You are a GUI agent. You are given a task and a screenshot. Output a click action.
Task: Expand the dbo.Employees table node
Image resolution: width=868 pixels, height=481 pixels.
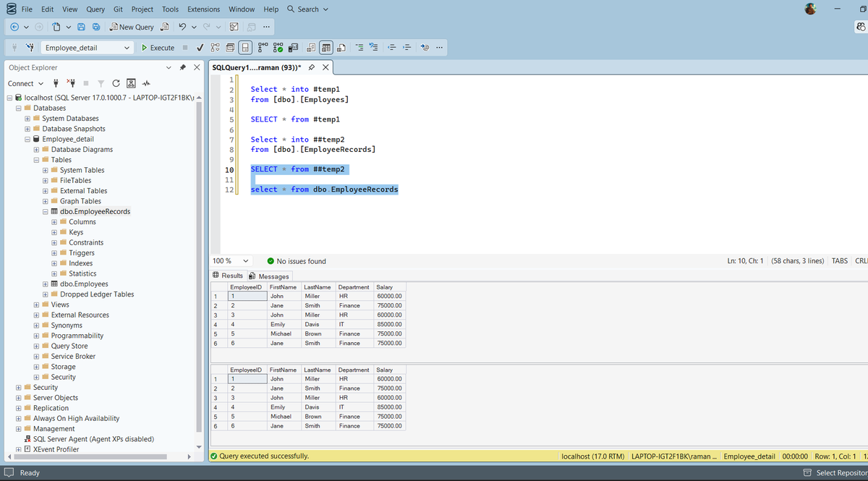click(x=45, y=284)
